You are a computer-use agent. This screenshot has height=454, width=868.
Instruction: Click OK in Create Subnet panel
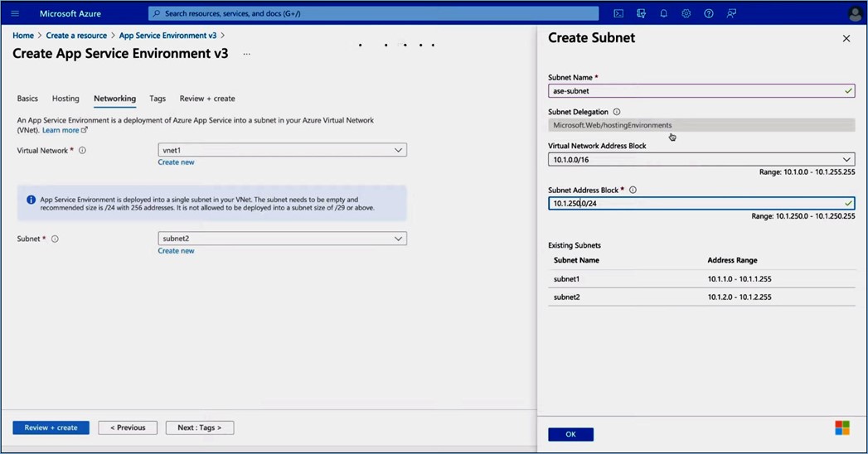point(570,434)
